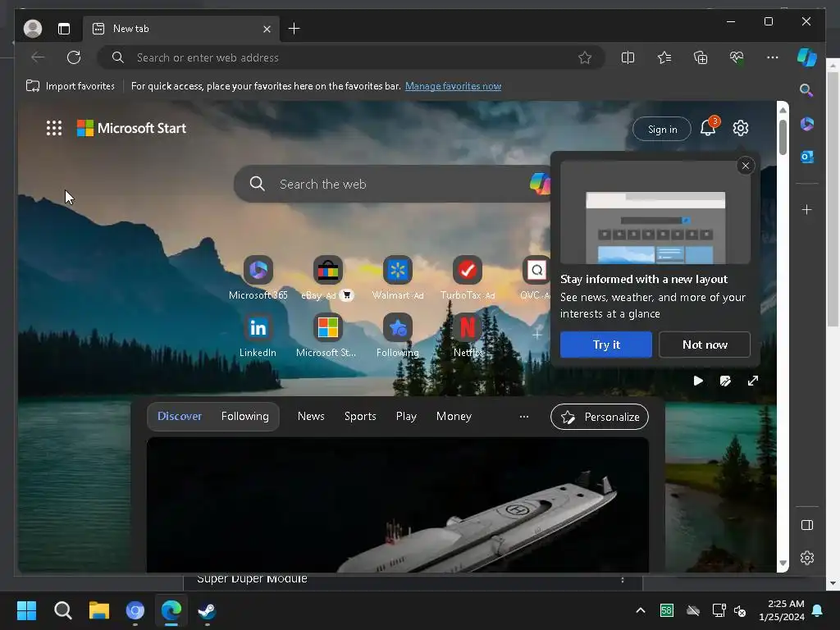Open the Play tab

pyautogui.click(x=406, y=416)
